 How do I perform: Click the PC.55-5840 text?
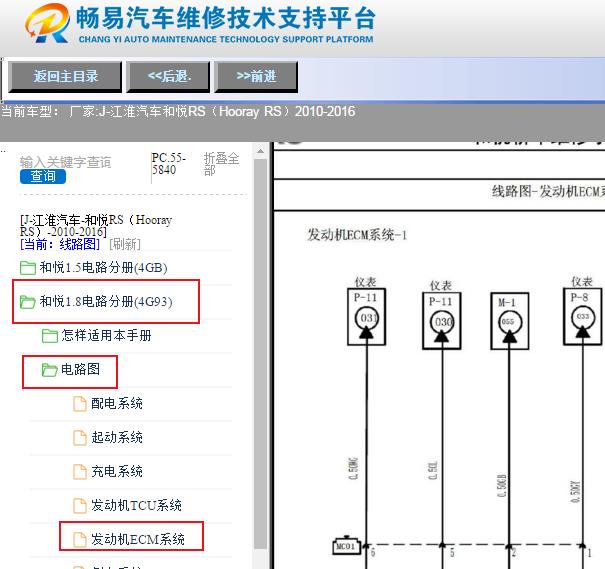coord(169,164)
